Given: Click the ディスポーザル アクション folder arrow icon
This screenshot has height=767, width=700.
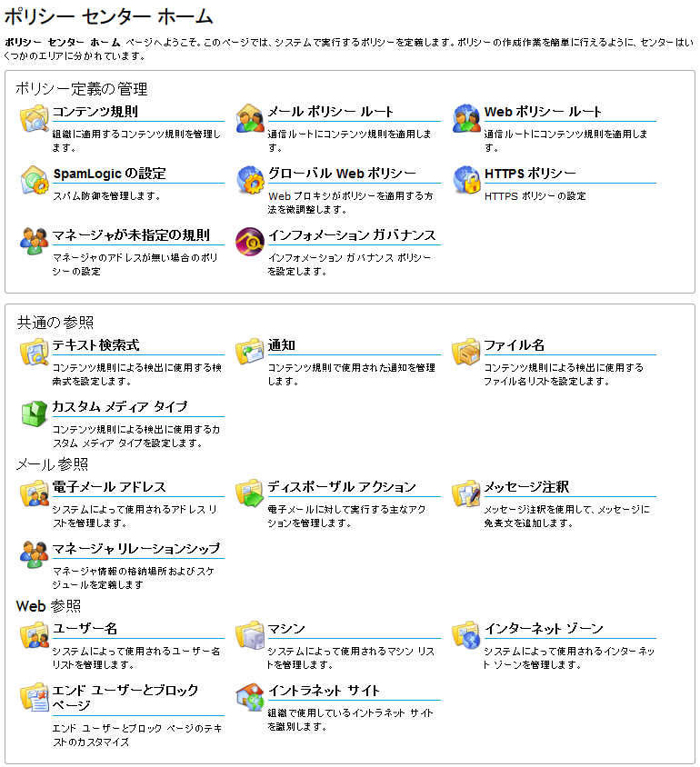Looking at the screenshot, I should pos(249,493).
